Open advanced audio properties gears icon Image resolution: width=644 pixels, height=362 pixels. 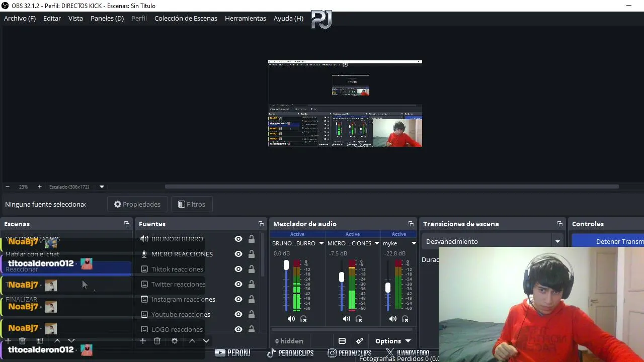click(360, 341)
